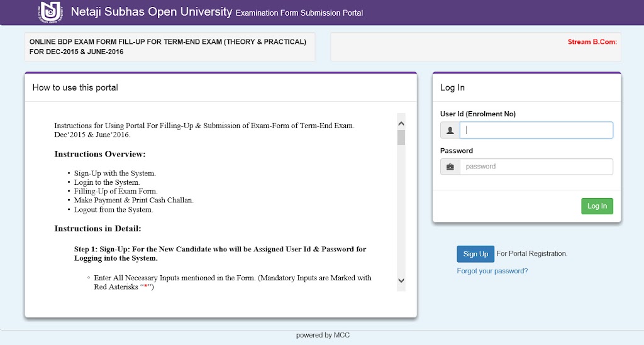The image size is (644, 345).
Task: Click the instructions scrollbar thumb
Action: tap(401, 138)
